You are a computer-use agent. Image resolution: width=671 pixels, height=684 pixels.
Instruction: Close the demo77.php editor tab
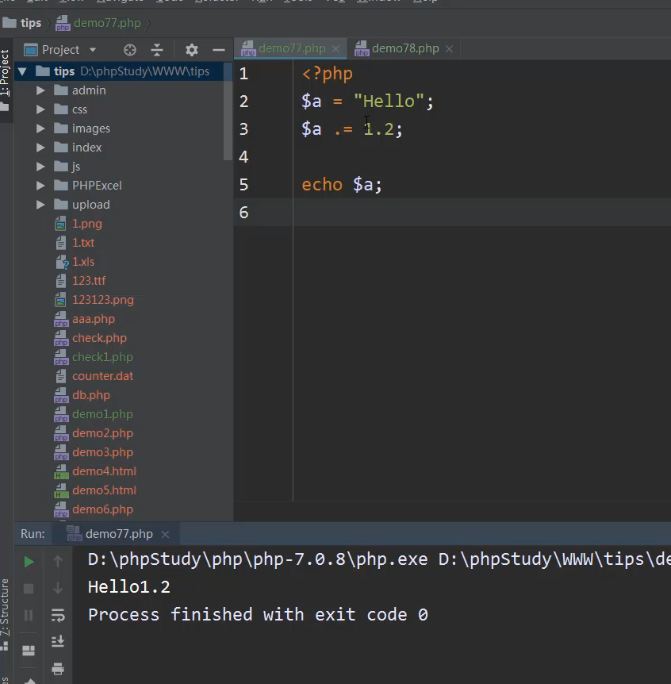[x=336, y=48]
